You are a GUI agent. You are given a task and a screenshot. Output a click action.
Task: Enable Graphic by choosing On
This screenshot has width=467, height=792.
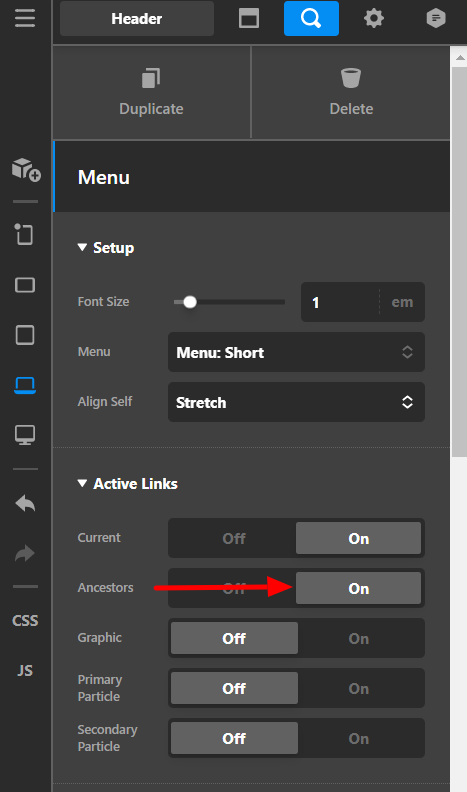(359, 638)
